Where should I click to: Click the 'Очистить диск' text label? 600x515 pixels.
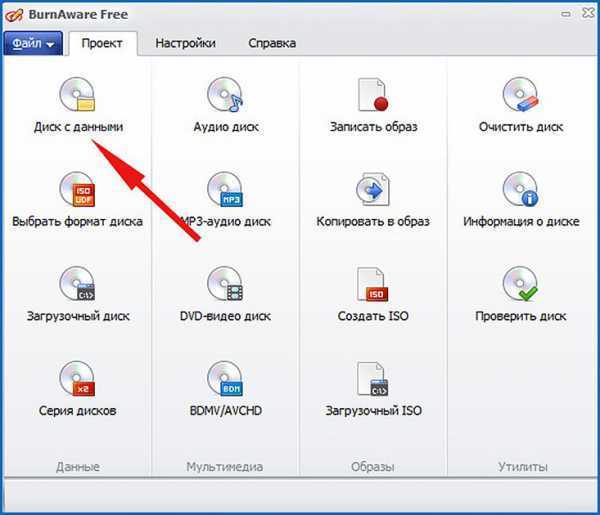521,127
